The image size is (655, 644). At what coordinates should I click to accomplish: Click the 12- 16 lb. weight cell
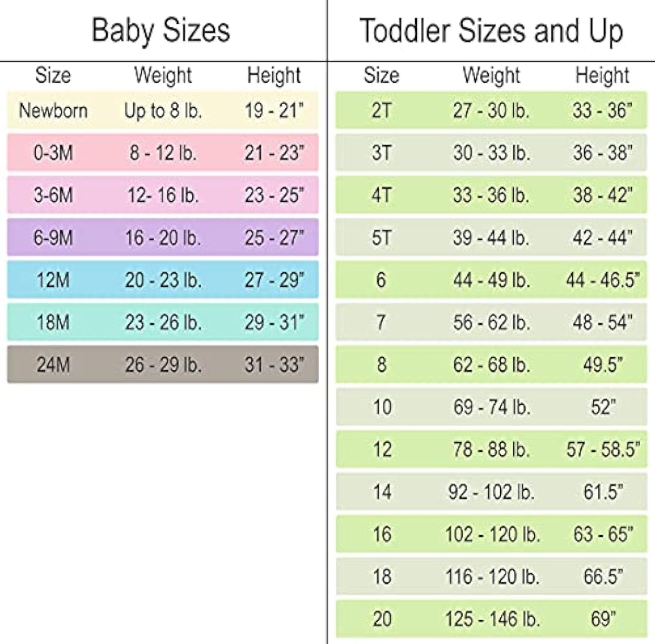(x=163, y=196)
